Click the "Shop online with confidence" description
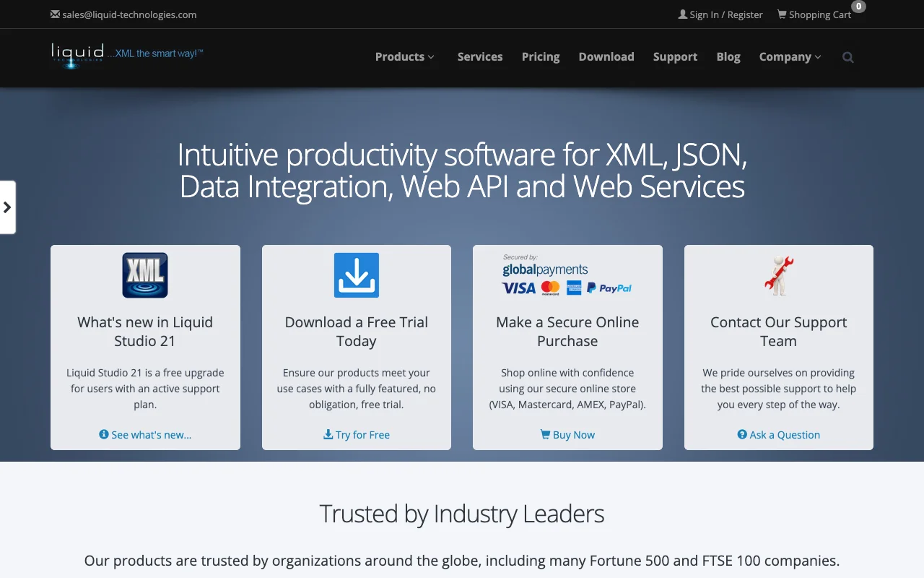 pyautogui.click(x=567, y=389)
